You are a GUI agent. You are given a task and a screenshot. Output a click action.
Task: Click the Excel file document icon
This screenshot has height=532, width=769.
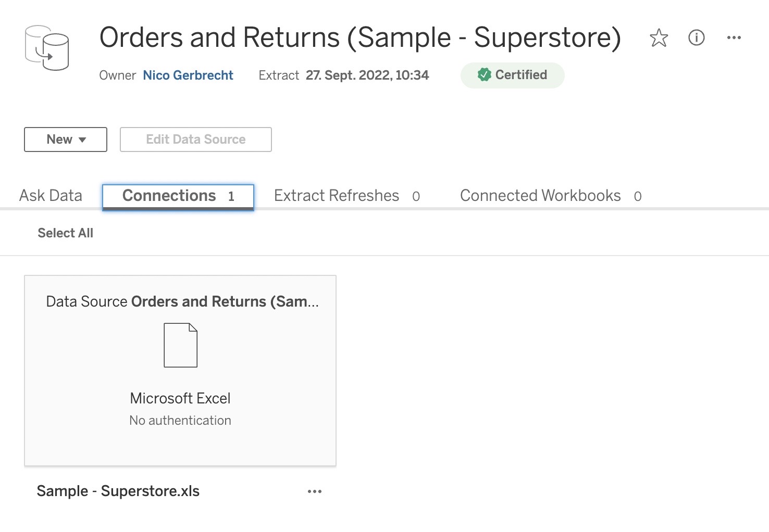[180, 345]
